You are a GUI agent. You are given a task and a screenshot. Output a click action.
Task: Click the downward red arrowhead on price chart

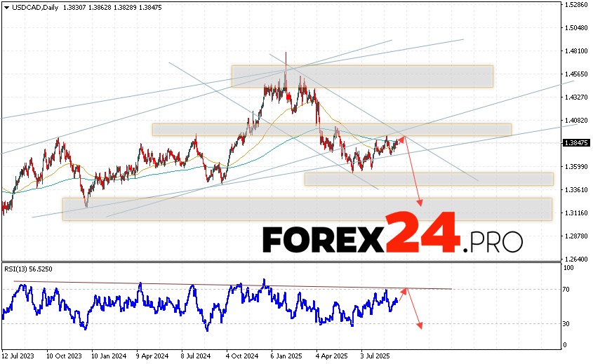pyautogui.click(x=420, y=203)
